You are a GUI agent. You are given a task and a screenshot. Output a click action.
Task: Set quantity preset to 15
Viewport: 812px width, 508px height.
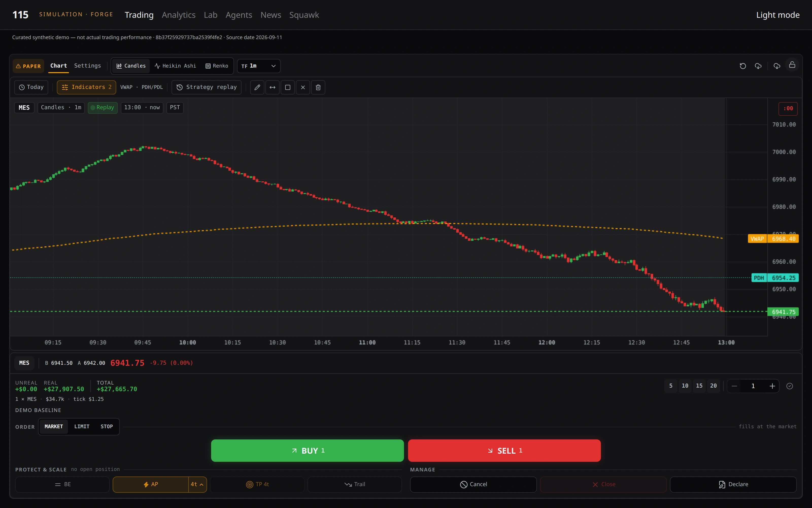[699, 386]
